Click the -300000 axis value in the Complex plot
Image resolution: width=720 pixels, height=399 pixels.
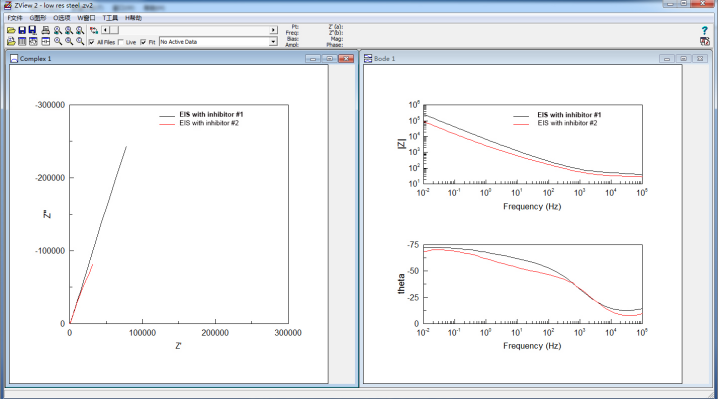pyautogui.click(x=50, y=105)
